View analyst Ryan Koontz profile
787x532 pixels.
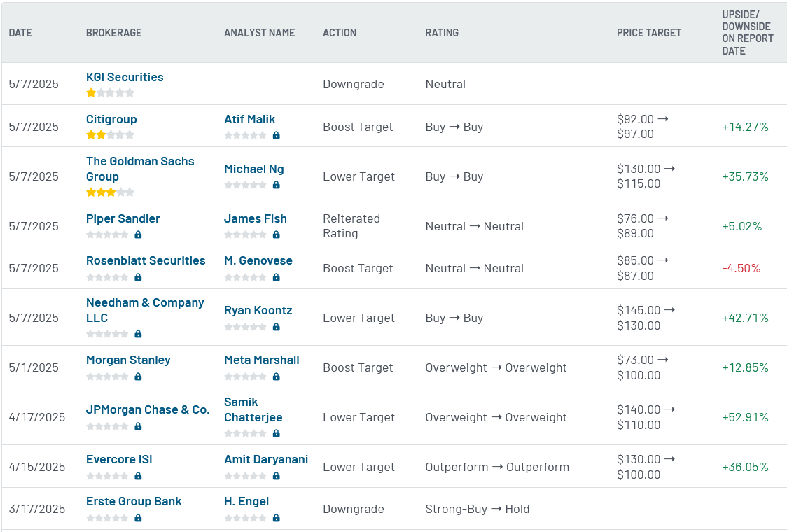click(258, 310)
